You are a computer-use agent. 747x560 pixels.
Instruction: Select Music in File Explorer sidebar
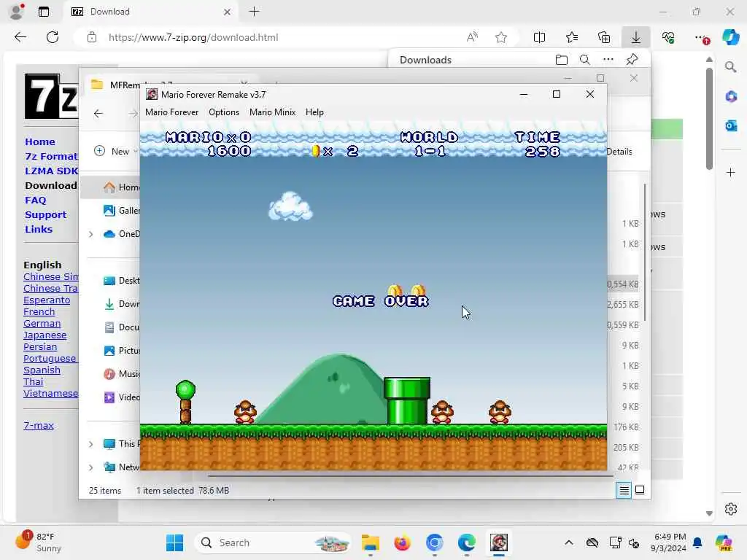pyautogui.click(x=122, y=374)
